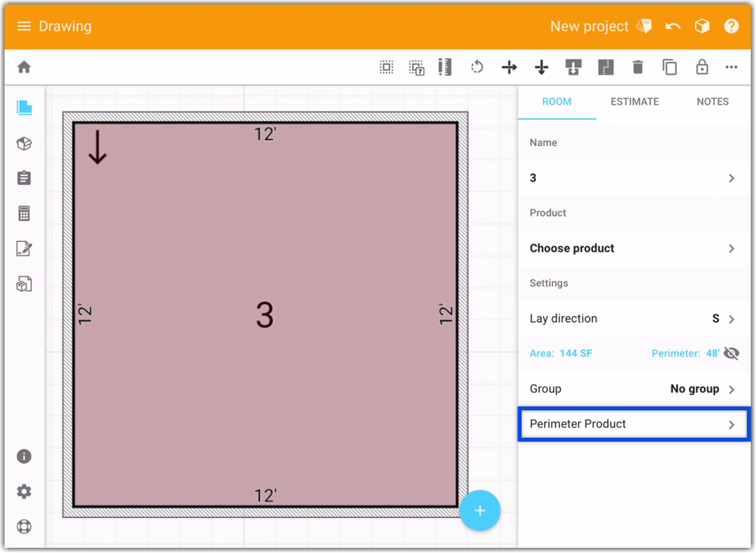Image resolution: width=756 pixels, height=553 pixels.
Task: Lock the selected room
Action: pyautogui.click(x=702, y=67)
